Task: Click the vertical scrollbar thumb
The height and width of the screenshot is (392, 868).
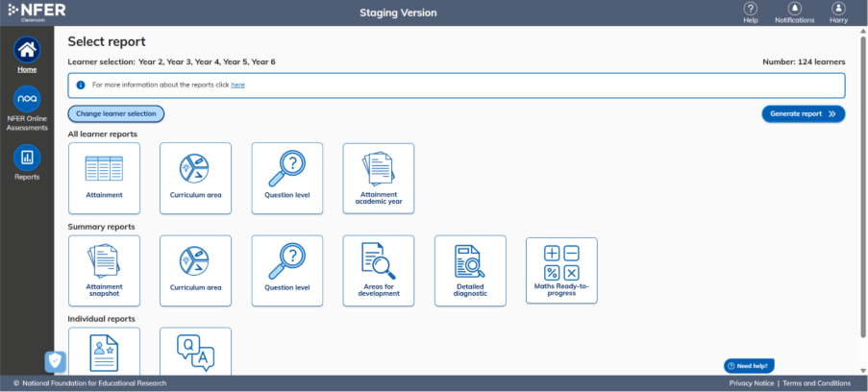Action: click(862, 185)
